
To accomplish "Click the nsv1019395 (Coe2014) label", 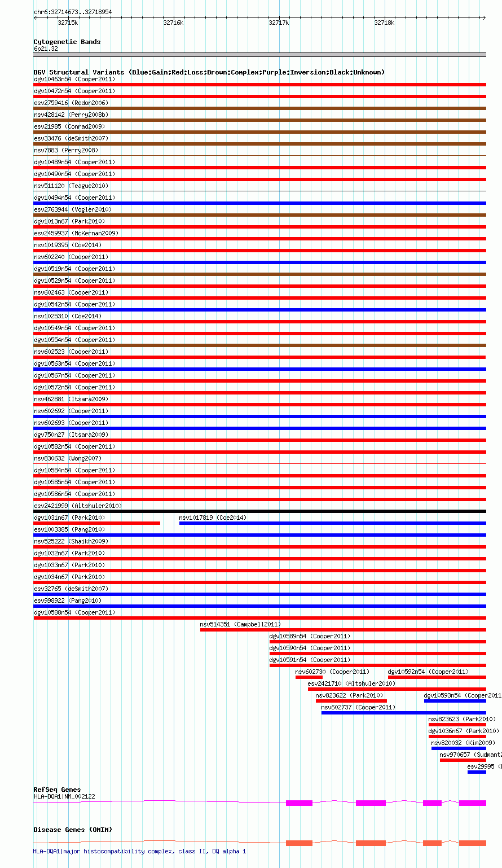I will tap(68, 245).
